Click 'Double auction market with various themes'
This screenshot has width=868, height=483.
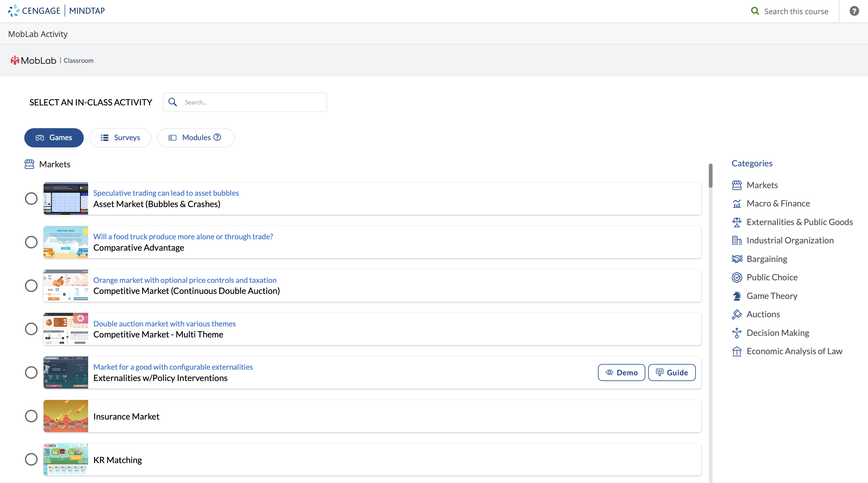(165, 323)
